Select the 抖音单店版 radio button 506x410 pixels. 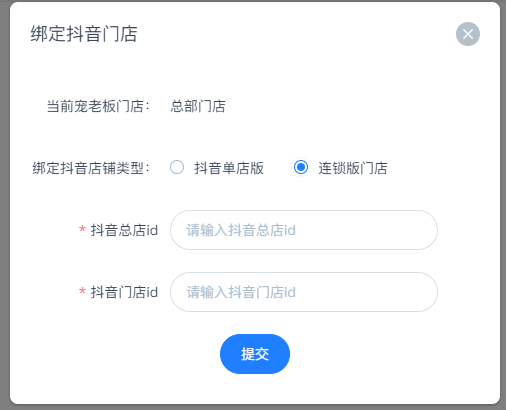tap(177, 167)
